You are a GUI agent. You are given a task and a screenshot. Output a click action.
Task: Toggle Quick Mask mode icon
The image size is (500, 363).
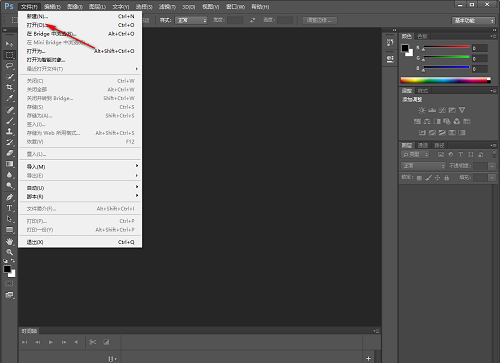pos(9,283)
